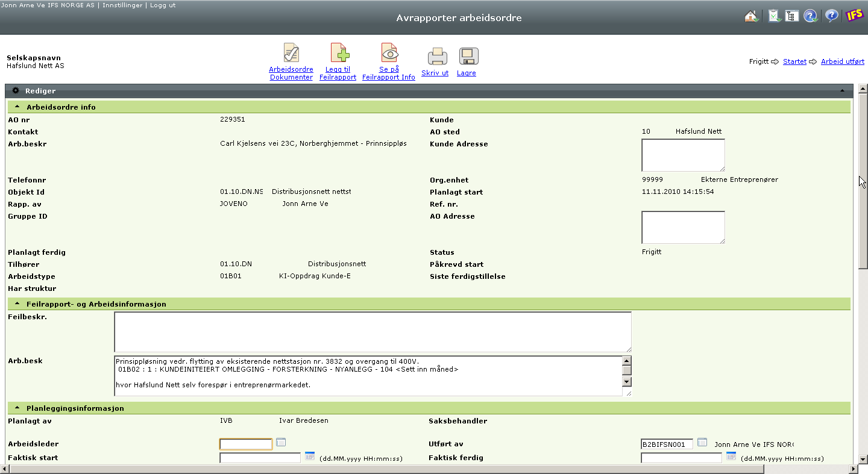
Task: Open the Arbeidsleder list of values icon
Action: coord(281,443)
